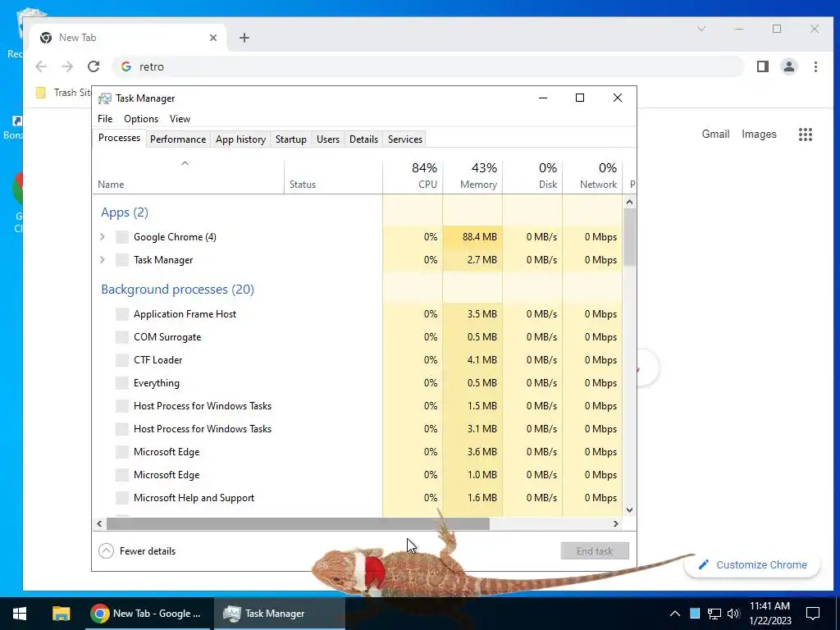Switch to the Startup tab

(x=291, y=139)
